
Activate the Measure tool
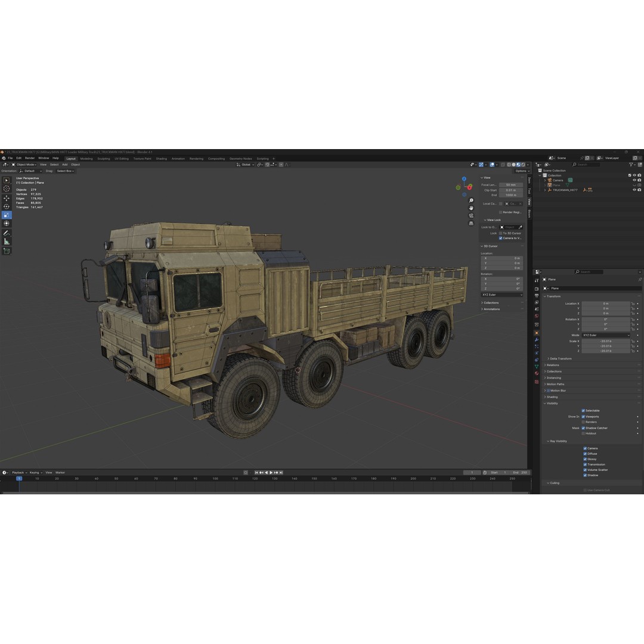[x=7, y=240]
